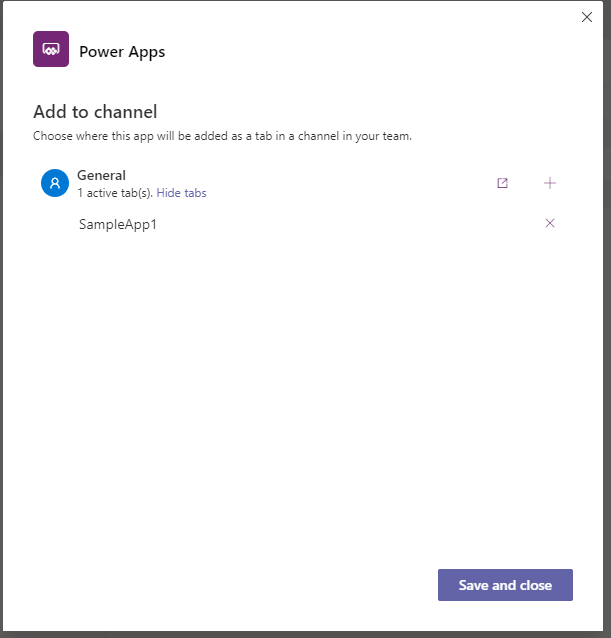Remove the SampleApp1 tab

coord(550,223)
